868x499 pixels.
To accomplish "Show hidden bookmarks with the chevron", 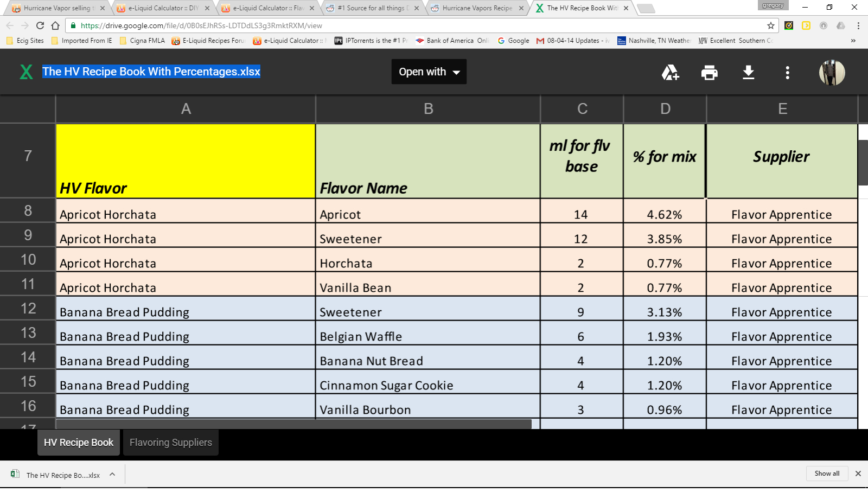I will tap(853, 41).
